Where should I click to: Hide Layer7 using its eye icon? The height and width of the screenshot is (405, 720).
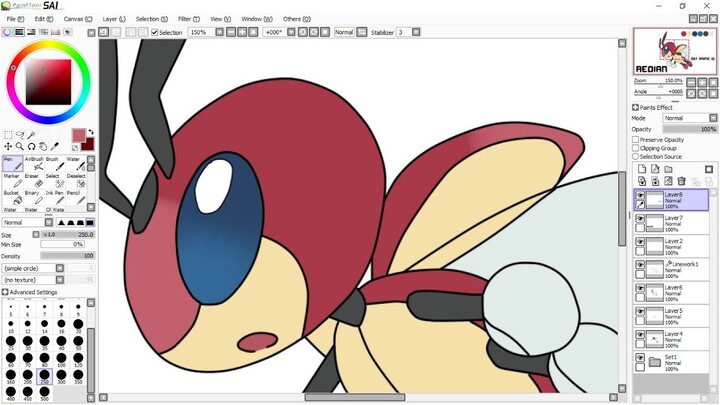pyautogui.click(x=640, y=219)
